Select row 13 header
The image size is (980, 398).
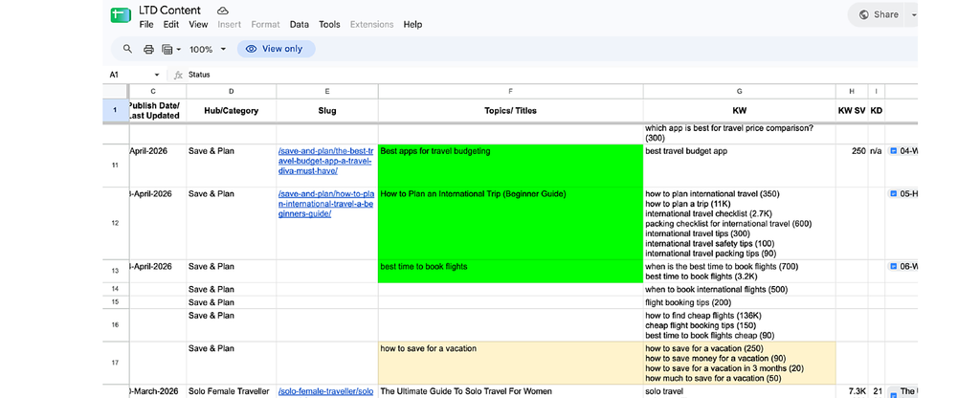(x=115, y=271)
